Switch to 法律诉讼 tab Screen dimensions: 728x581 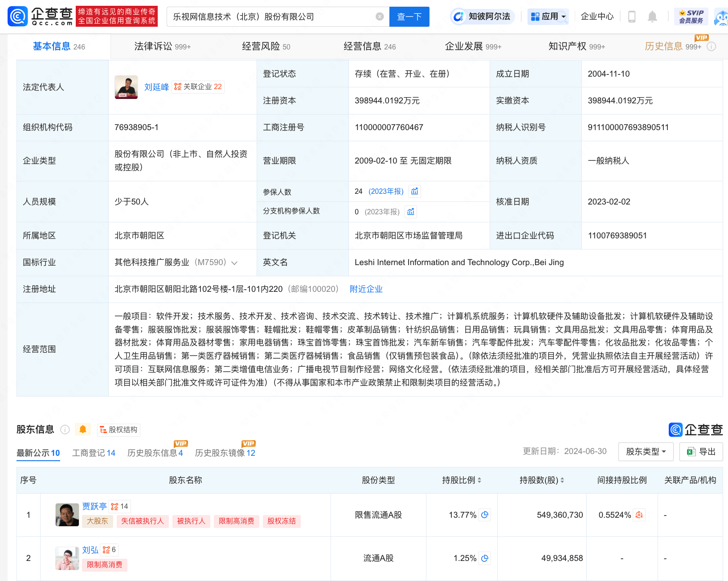(162, 46)
